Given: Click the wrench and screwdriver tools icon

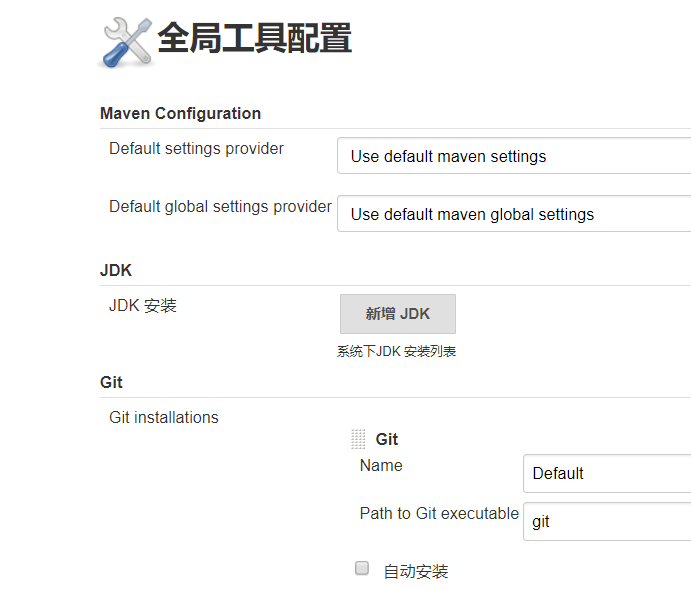Looking at the screenshot, I should coord(127,43).
